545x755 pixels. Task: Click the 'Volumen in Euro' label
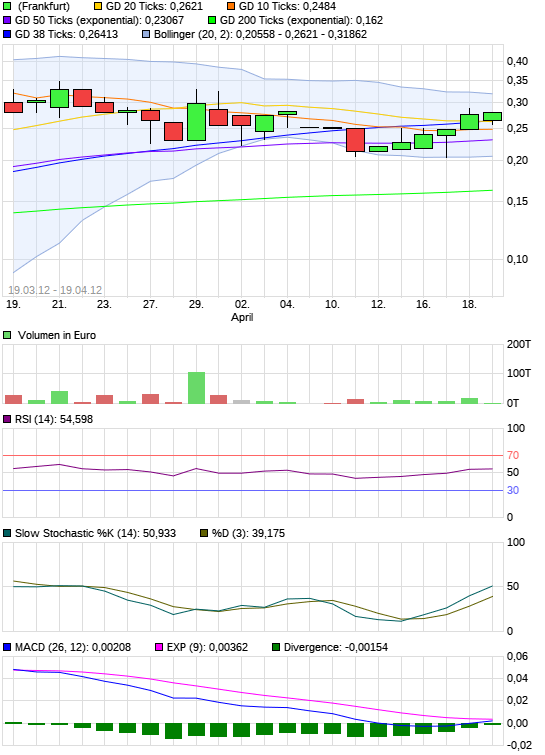[57, 335]
